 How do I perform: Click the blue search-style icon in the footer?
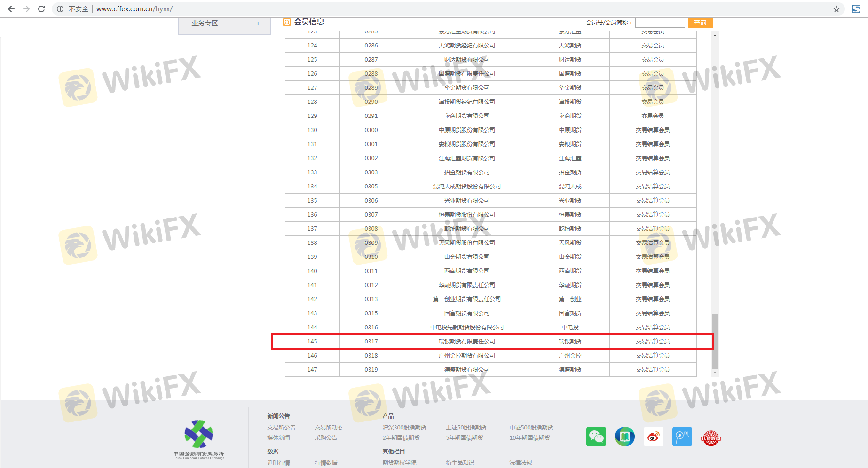[x=682, y=437]
